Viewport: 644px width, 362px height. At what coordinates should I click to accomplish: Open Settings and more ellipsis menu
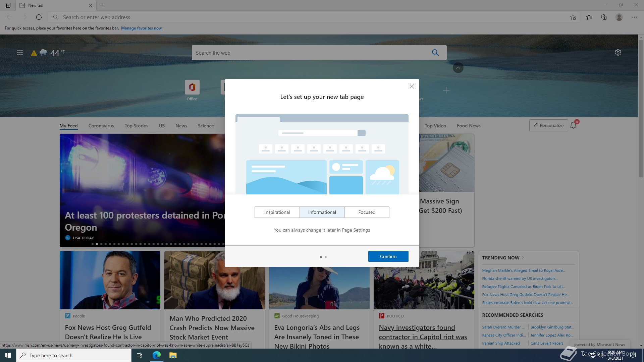634,17
